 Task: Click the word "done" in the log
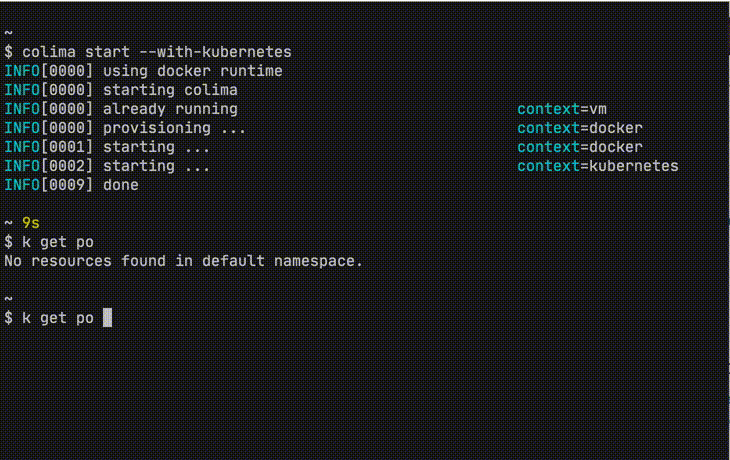[121, 185]
